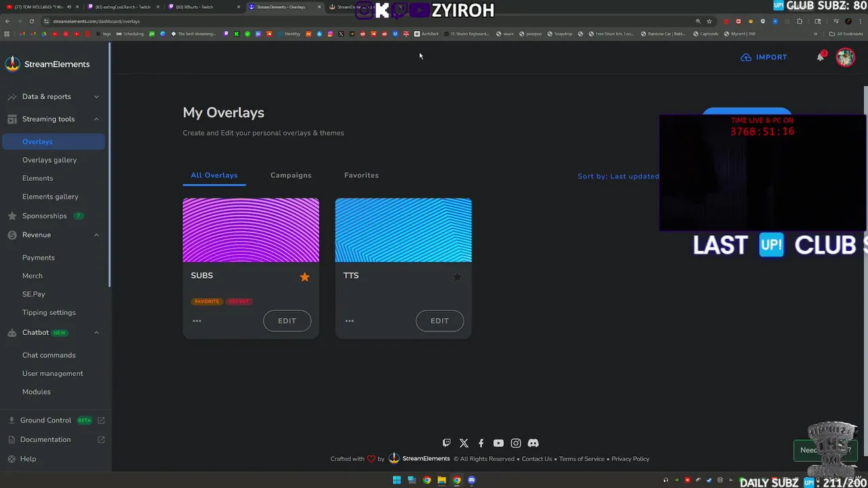Image resolution: width=868 pixels, height=488 pixels.
Task: Click the X social icon in footer
Action: pyautogui.click(x=464, y=443)
